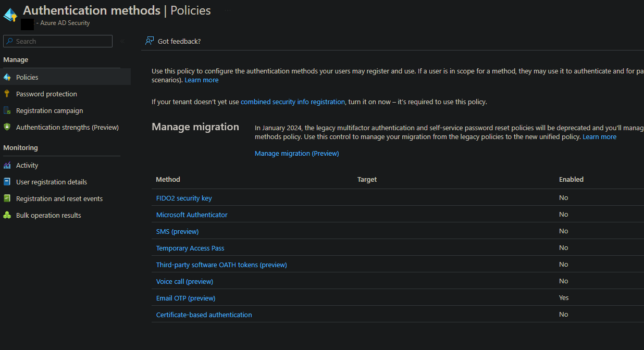Click the 'No' value in the SMS row
This screenshot has width=644, height=350.
(563, 231)
